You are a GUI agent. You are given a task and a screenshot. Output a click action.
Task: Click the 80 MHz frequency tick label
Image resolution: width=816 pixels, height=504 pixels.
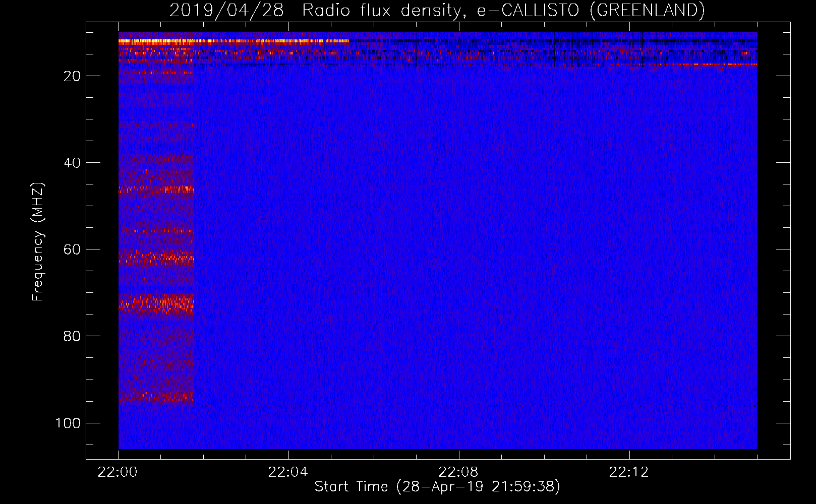[72, 336]
